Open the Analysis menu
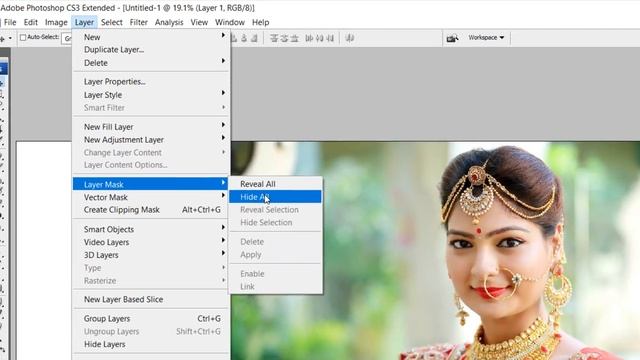This screenshot has width=640, height=360. (x=169, y=22)
